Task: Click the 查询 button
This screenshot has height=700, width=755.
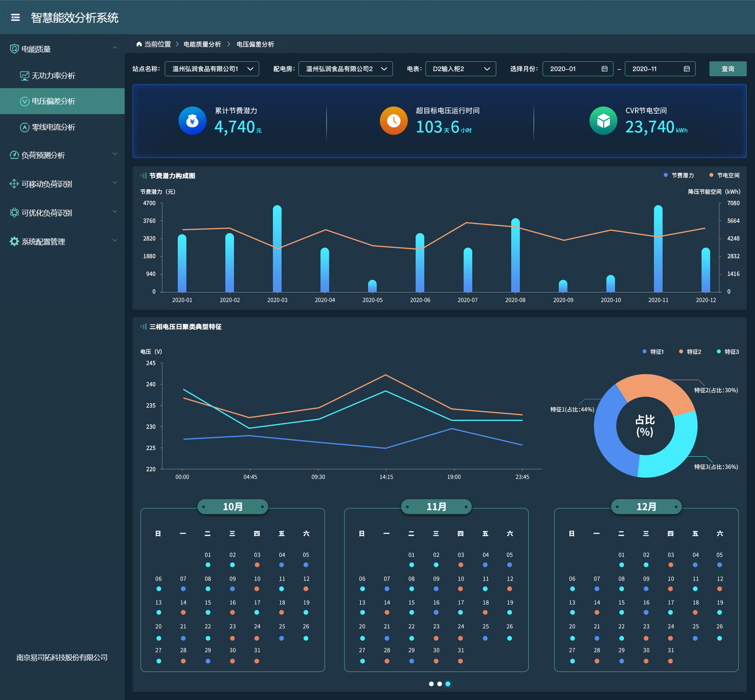Action: coord(728,69)
